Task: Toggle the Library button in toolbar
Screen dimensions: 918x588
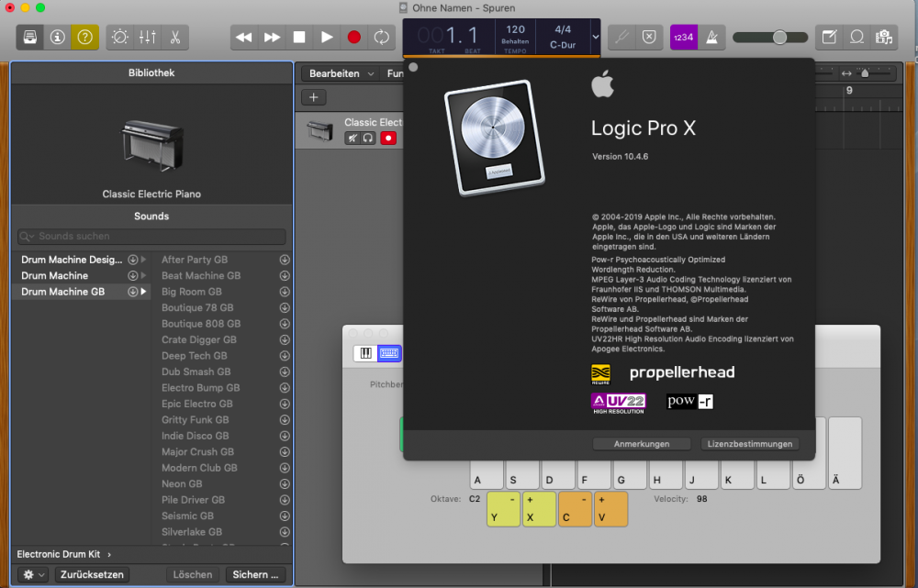Action: coord(30,38)
